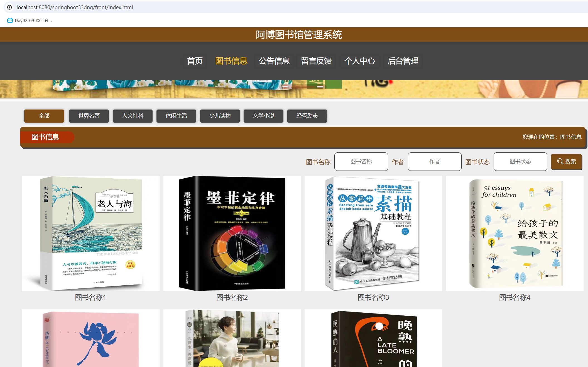Open the 墨菲定律 book cover
The image size is (588, 367).
click(232, 233)
